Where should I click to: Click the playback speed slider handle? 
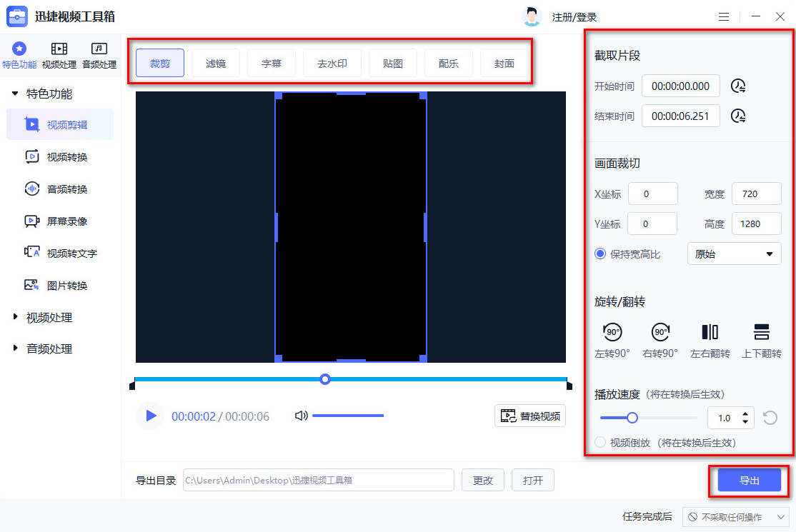pos(632,418)
